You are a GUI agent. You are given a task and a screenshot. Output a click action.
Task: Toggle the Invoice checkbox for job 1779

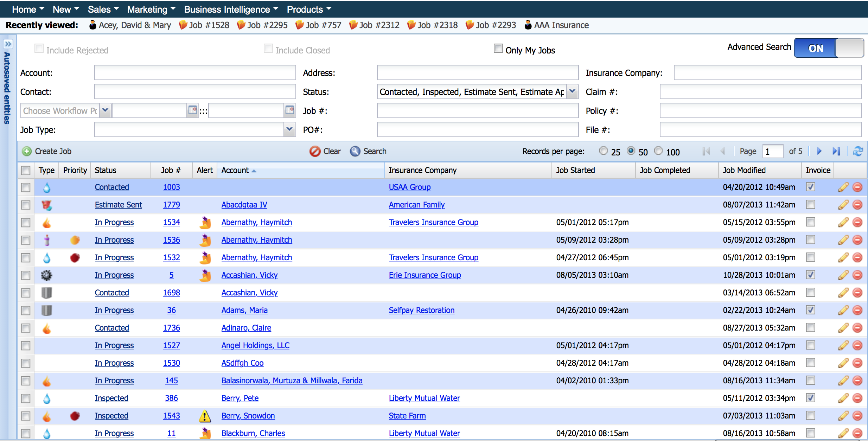811,204
